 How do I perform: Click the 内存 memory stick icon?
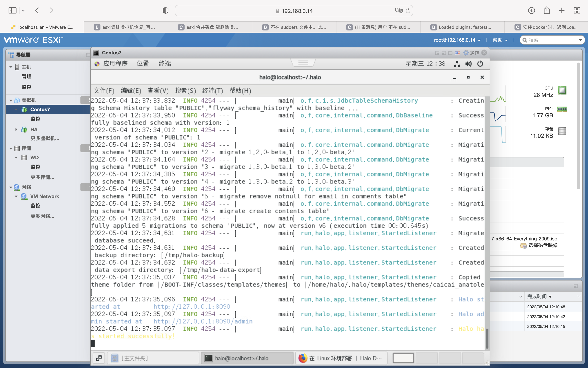tap(562, 109)
